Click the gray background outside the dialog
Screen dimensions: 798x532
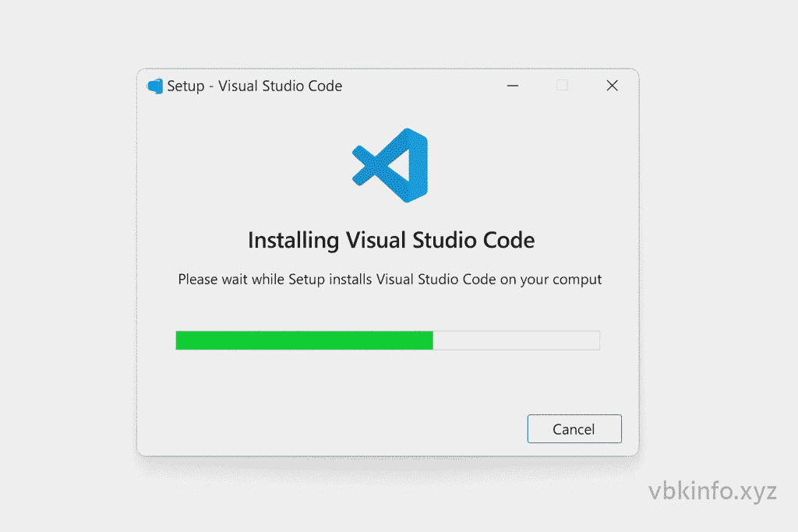[x=62, y=265]
